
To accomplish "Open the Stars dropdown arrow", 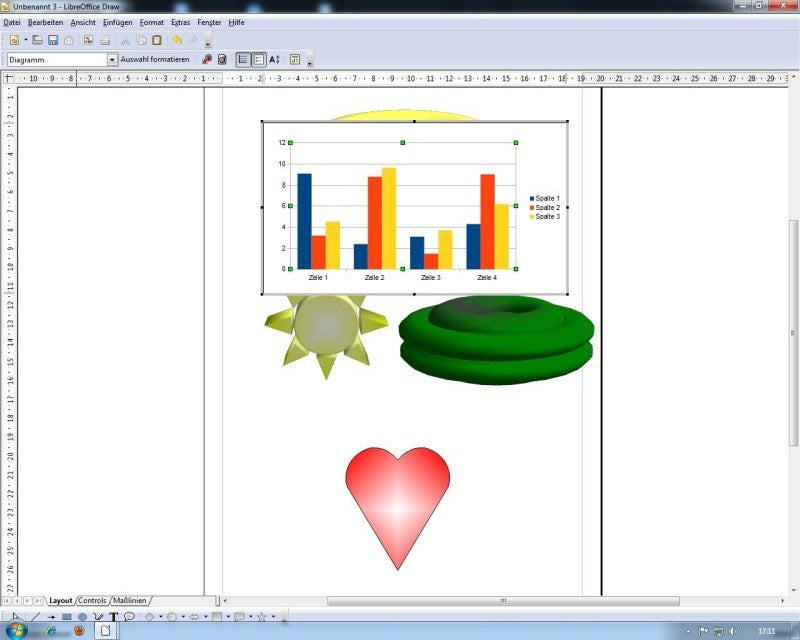I will (x=273, y=617).
